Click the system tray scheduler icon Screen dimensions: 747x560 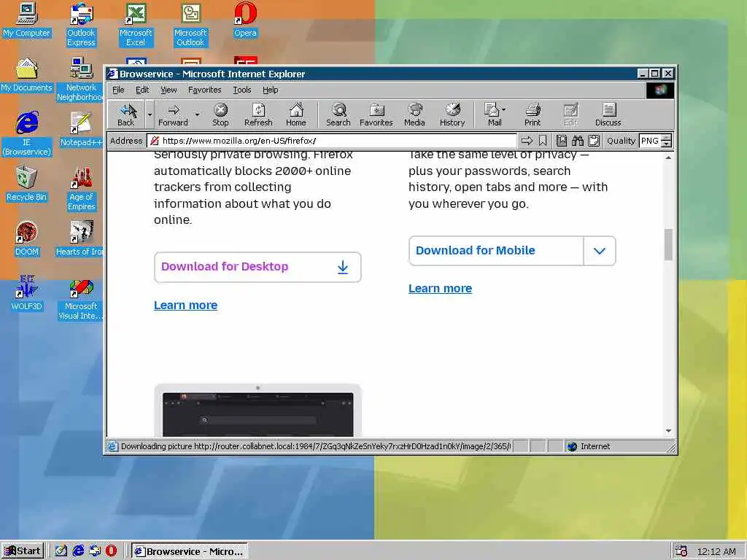(681, 551)
